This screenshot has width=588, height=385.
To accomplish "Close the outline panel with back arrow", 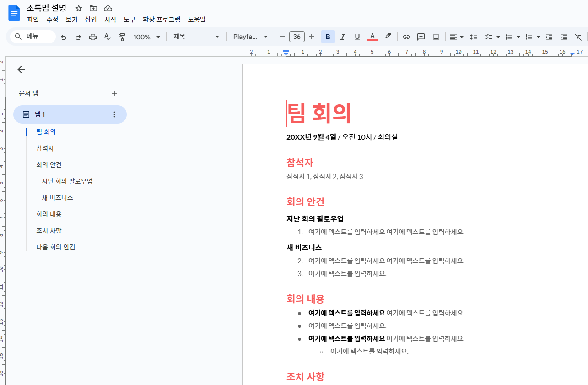I will coord(21,70).
